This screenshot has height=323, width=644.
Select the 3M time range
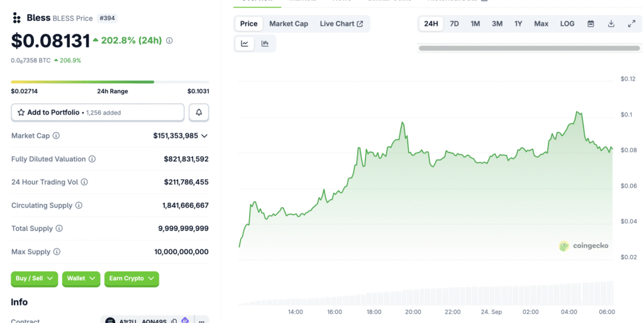coord(497,24)
